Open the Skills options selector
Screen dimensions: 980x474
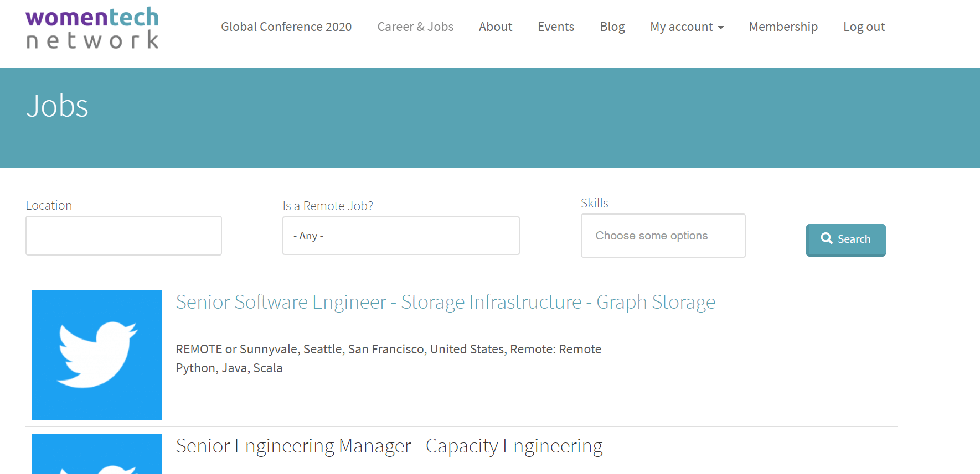tap(662, 236)
